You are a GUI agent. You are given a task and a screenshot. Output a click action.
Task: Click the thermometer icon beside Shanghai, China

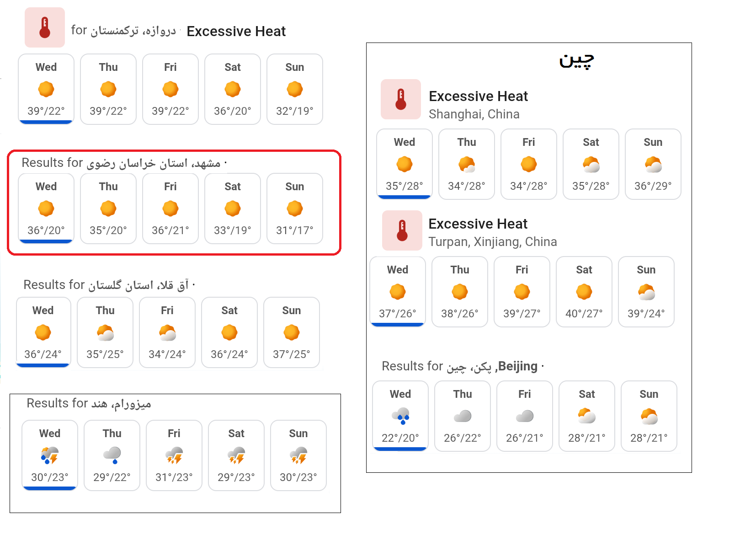[401, 99]
